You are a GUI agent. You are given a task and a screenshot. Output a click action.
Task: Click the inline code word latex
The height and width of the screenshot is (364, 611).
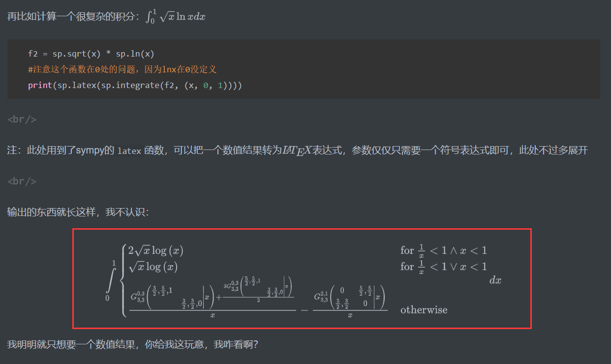[129, 151]
